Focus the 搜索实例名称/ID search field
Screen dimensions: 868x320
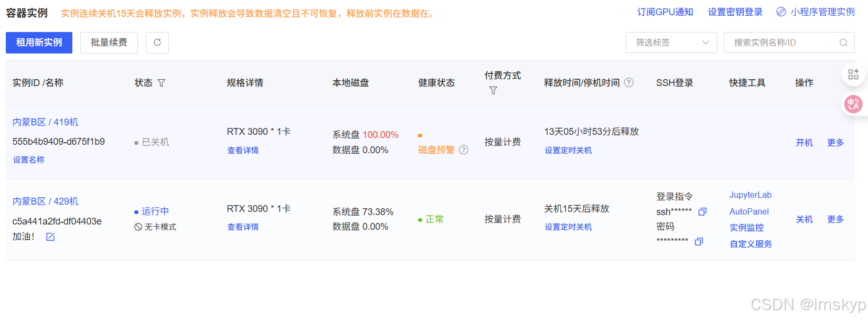tap(789, 42)
